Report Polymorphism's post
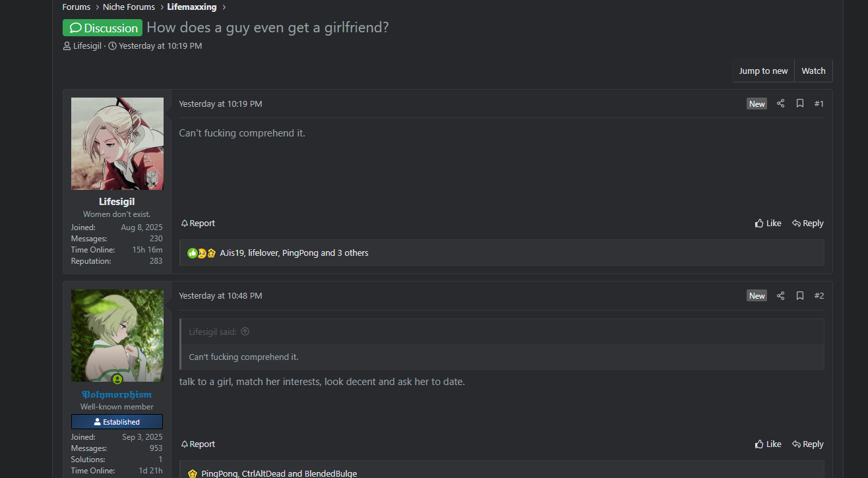This screenshot has width=868, height=478. click(x=198, y=444)
